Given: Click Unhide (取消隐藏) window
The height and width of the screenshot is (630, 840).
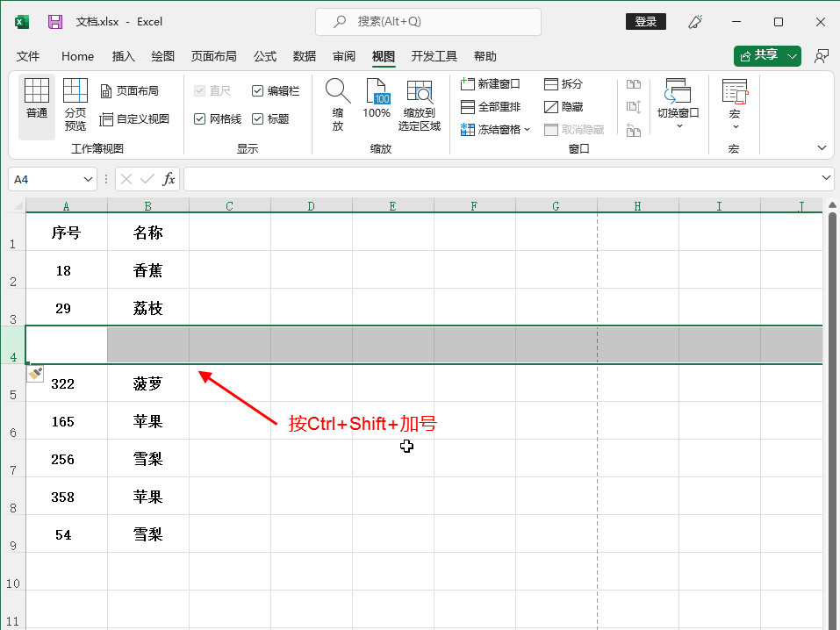Looking at the screenshot, I should (x=574, y=130).
